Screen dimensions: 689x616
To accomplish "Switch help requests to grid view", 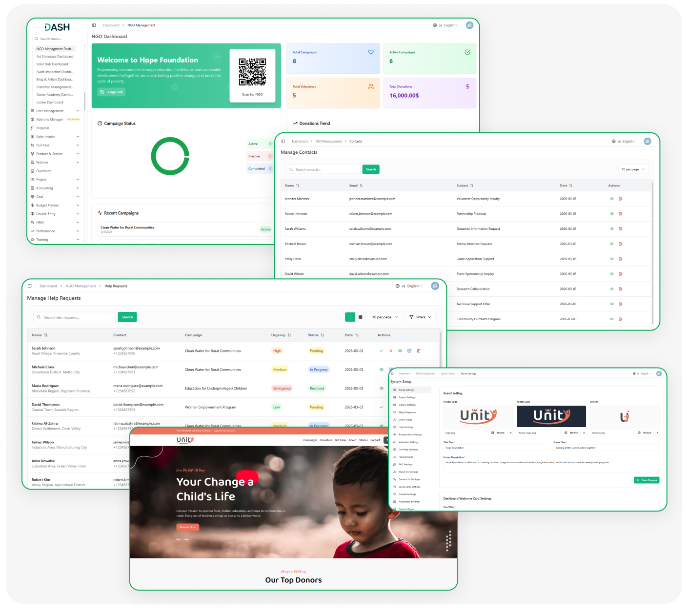I will [361, 317].
